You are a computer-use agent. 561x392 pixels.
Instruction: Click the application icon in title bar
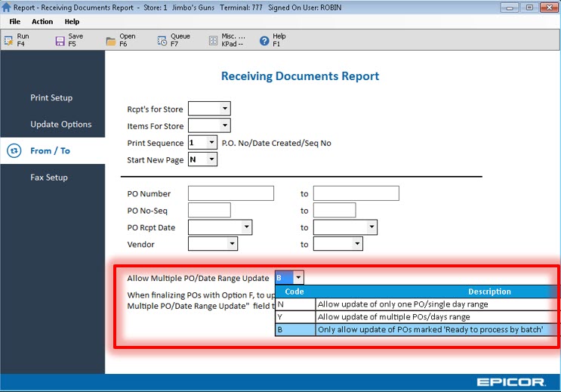tap(7, 7)
